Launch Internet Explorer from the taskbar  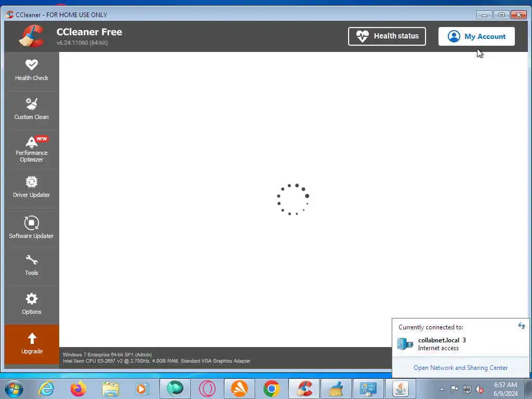pos(46,389)
